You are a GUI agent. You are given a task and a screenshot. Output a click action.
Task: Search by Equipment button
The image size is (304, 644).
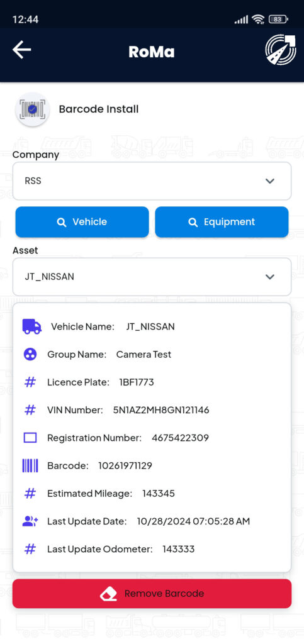(222, 222)
